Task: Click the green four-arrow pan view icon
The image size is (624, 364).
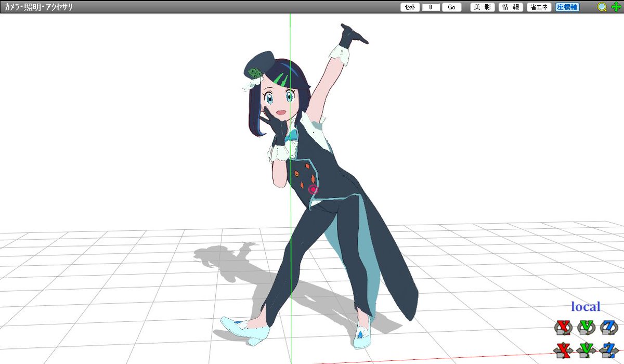Action: coord(616,7)
